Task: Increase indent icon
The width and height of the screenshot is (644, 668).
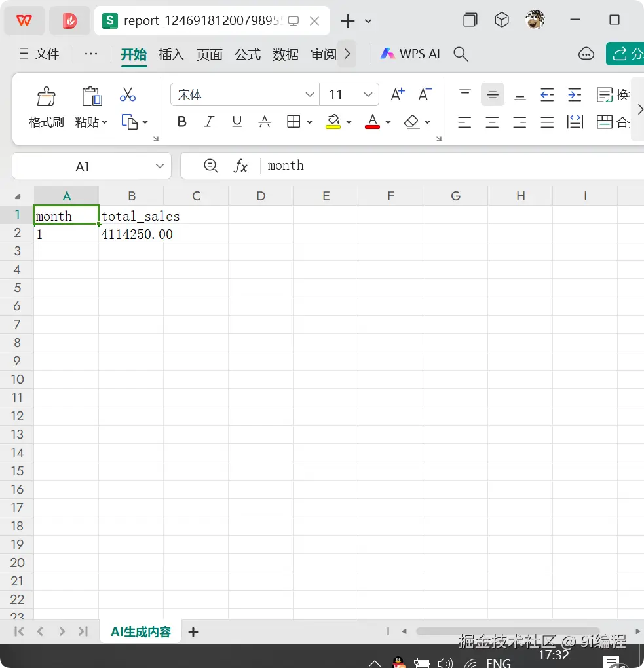Action: point(575,94)
